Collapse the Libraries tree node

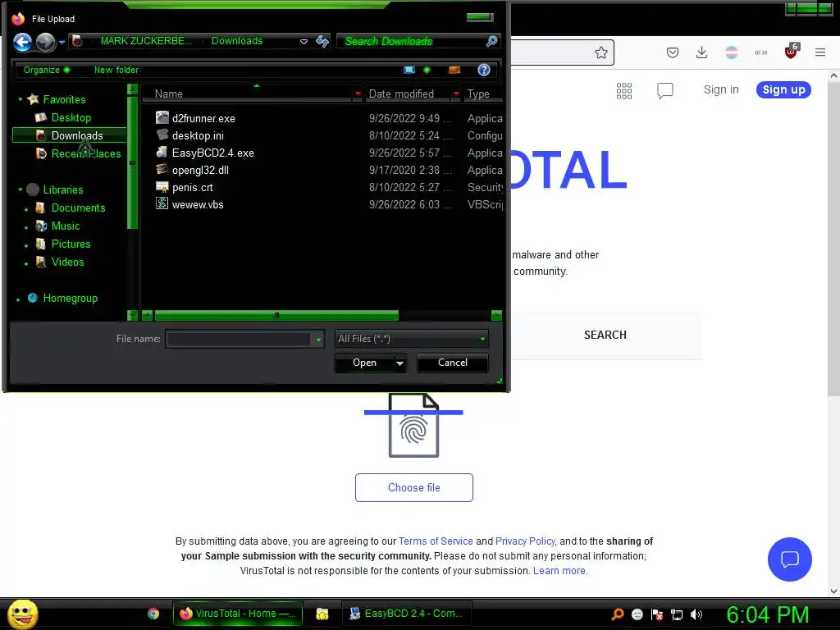(21, 189)
